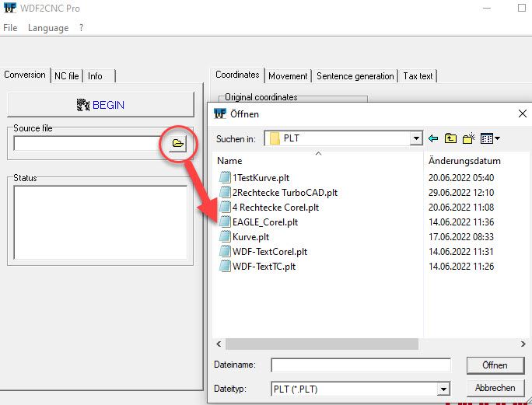Select file name 1TestKurve.plt
The width and height of the screenshot is (532, 405).
coord(261,178)
